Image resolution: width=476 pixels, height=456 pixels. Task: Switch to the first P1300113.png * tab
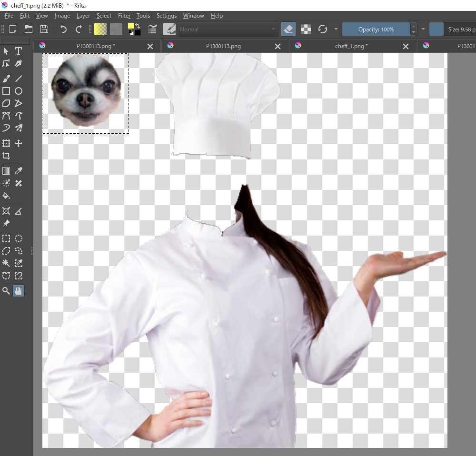click(x=96, y=46)
